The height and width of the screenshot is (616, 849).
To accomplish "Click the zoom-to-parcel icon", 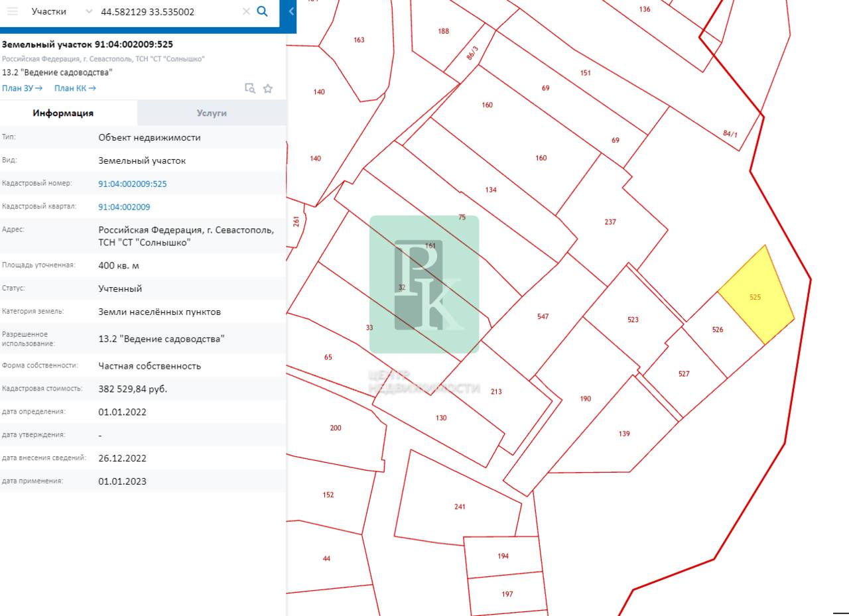I will tap(250, 88).
